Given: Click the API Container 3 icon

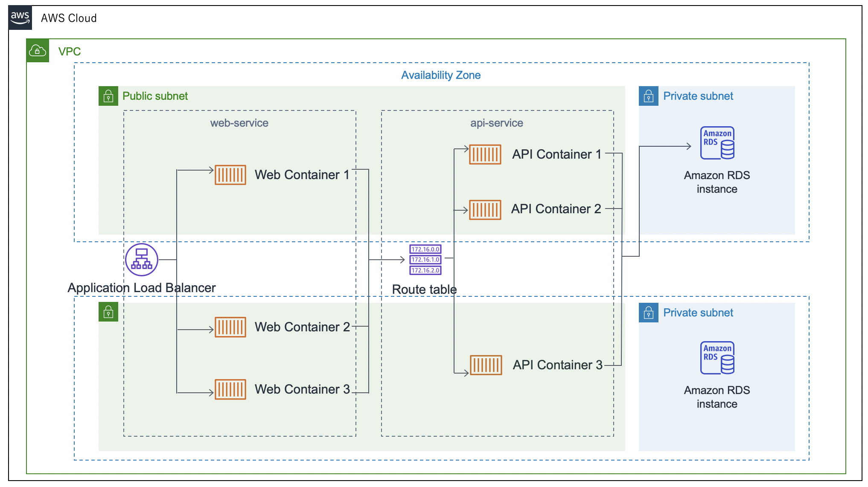Looking at the screenshot, I should 486,365.
